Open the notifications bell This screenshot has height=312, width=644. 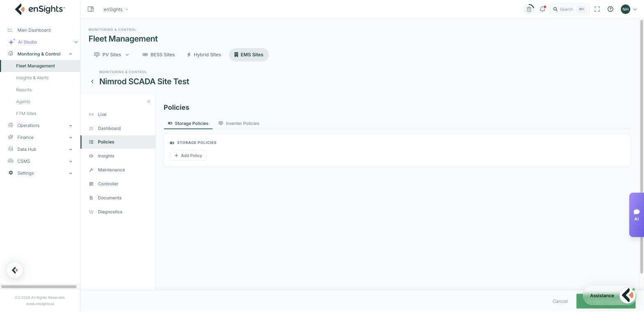tap(543, 9)
